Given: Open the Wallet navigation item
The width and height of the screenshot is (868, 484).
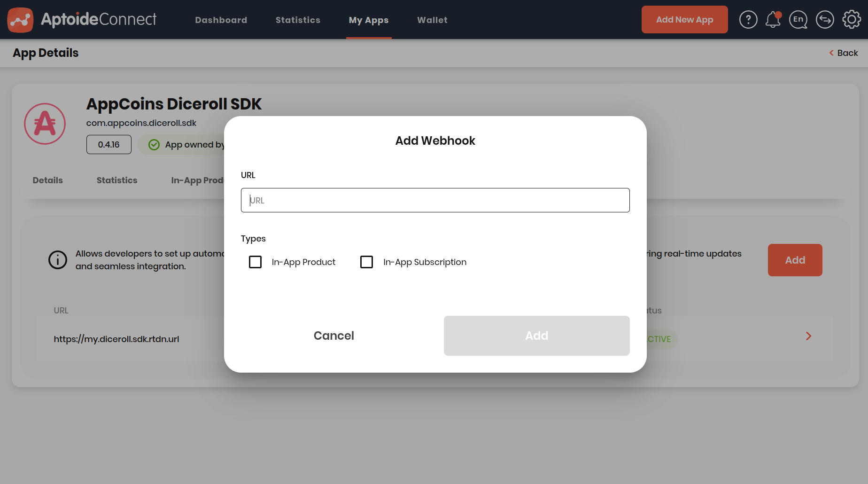Looking at the screenshot, I should 432,20.
